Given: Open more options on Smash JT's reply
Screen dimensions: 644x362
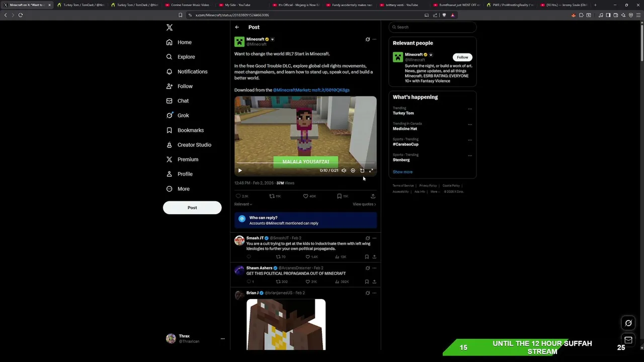Looking at the screenshot, I should click(x=374, y=238).
